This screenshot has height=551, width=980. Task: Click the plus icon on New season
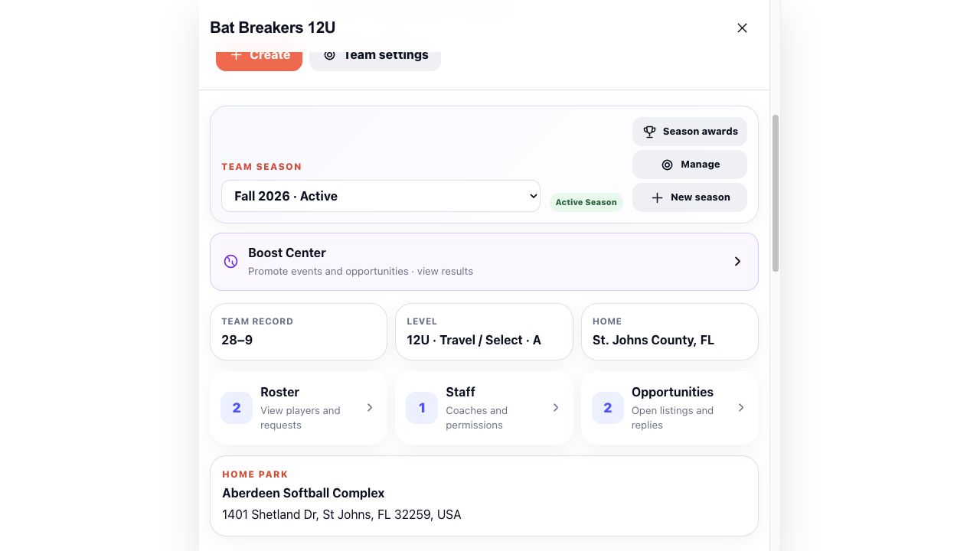(657, 197)
